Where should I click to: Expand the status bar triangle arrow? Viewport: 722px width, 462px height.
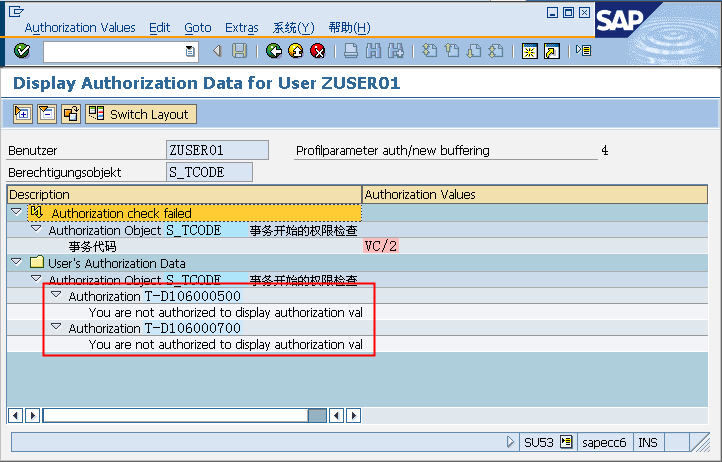pyautogui.click(x=510, y=442)
